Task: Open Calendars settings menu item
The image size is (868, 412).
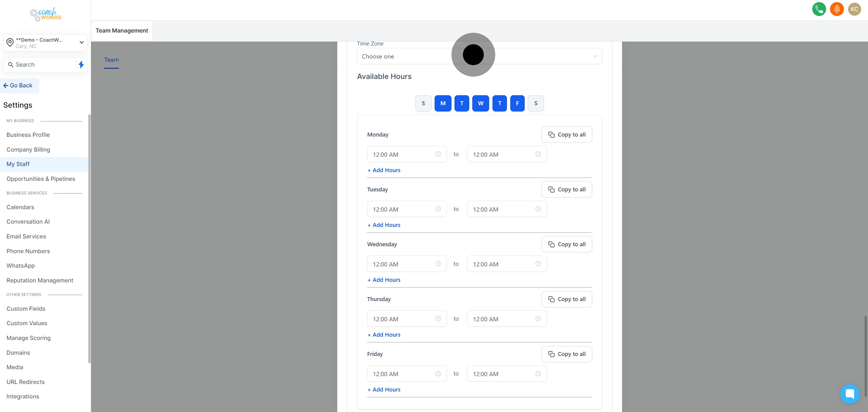Action: click(x=20, y=207)
